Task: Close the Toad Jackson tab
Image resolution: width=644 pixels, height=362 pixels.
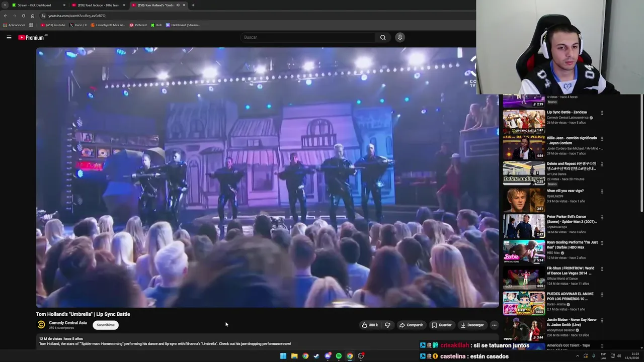Action: [x=124, y=5]
